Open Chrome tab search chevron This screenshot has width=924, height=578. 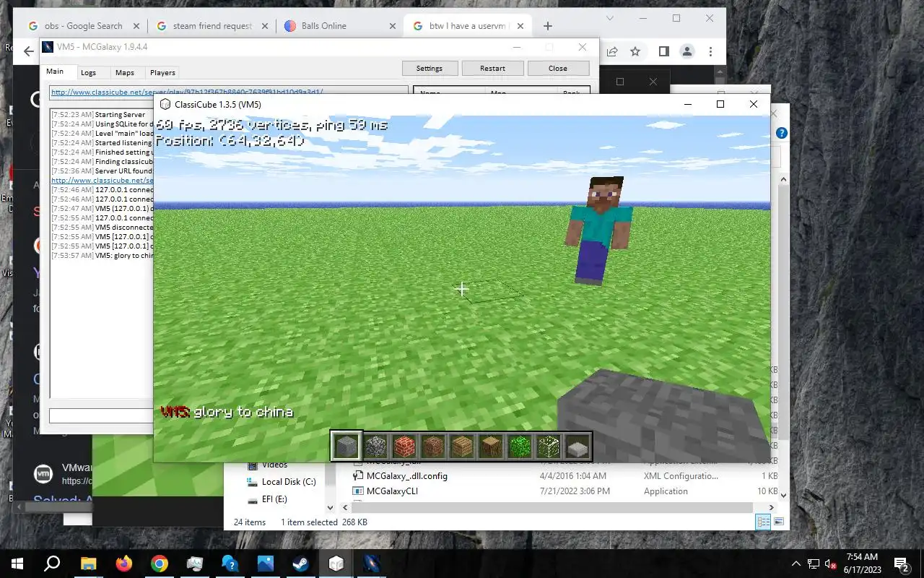[610, 18]
